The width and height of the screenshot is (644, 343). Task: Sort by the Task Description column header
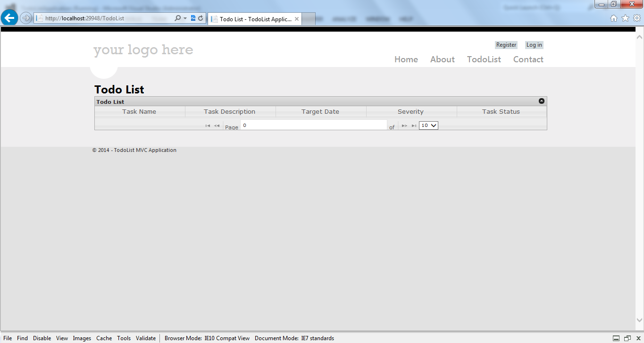pos(230,112)
